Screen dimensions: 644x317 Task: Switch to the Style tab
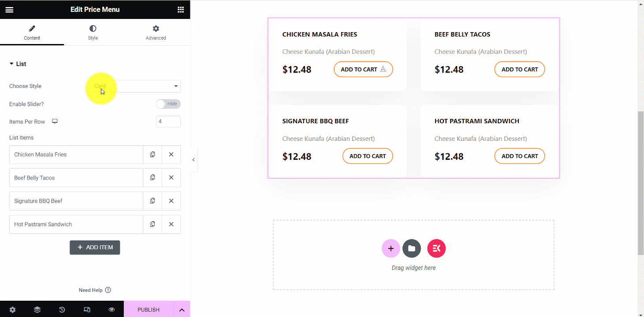tap(93, 33)
